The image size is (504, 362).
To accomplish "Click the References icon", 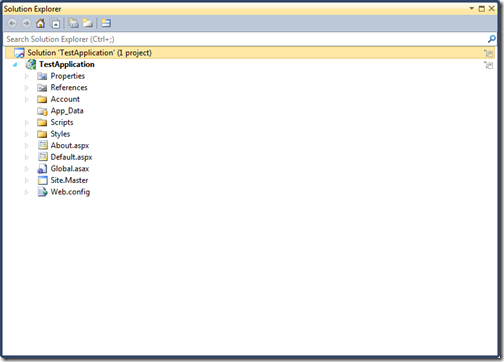I will pos(42,88).
